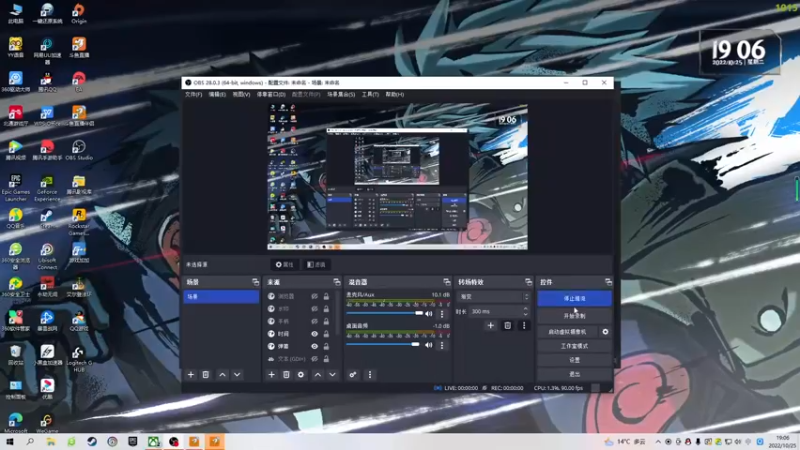The width and height of the screenshot is (800, 450).
Task: Increase the 时长 300 ms duration stepper
Action: 526,309
